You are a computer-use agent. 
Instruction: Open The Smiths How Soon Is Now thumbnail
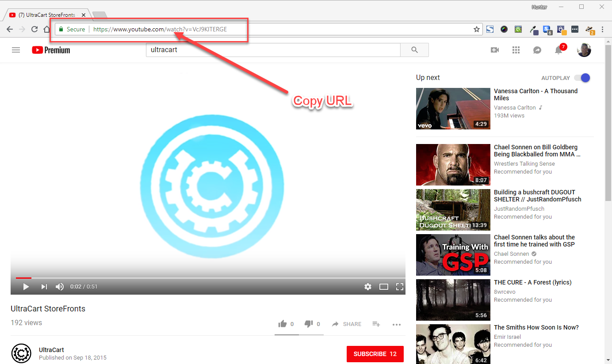[453, 344]
